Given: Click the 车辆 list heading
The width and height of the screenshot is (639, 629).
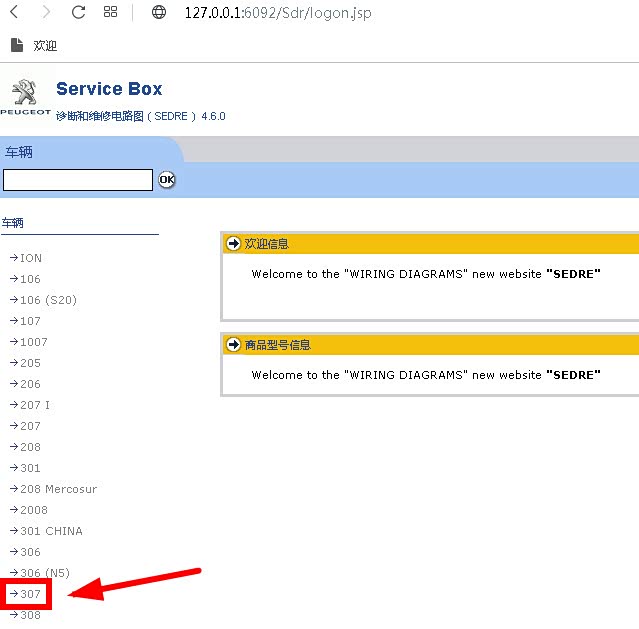Looking at the screenshot, I should click(x=13, y=223).
